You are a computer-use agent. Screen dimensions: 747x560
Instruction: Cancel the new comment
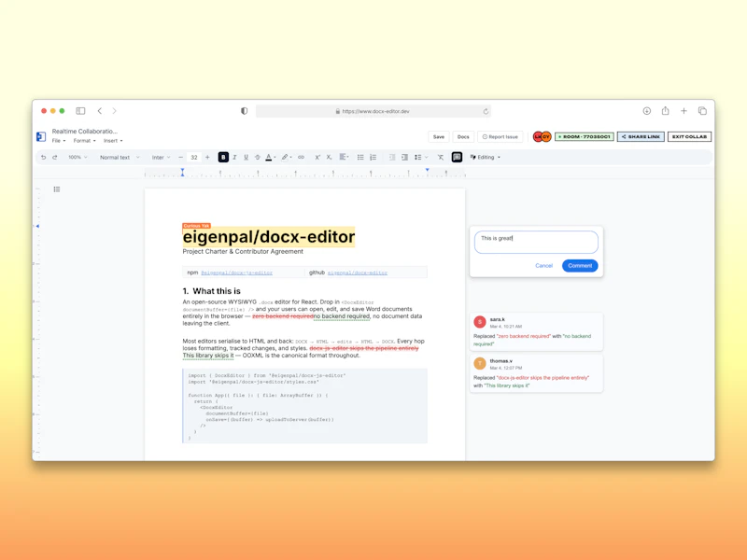pos(543,266)
